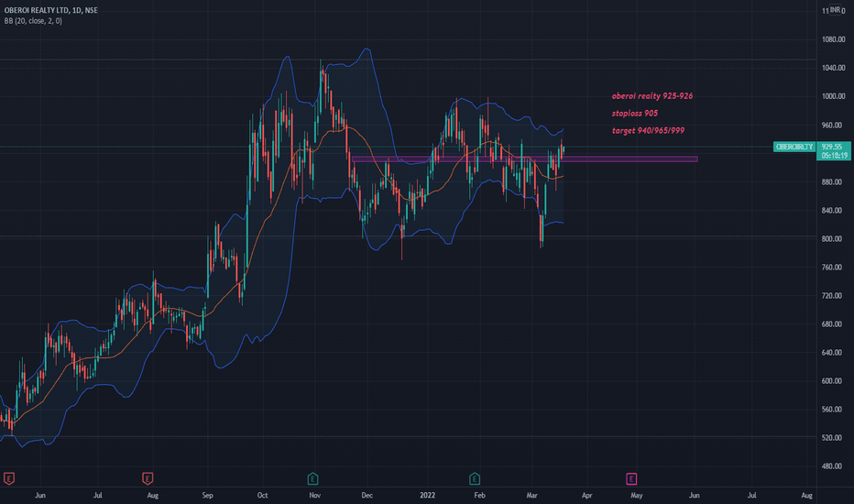Click the Sep label on time axis
854x504 pixels.
point(207,495)
